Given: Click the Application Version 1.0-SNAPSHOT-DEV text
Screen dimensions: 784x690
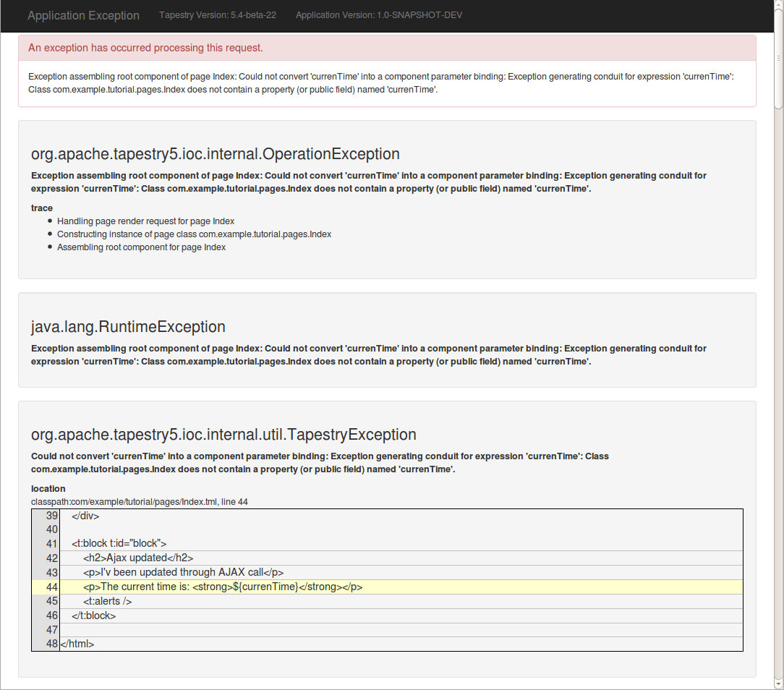Looking at the screenshot, I should coord(379,15).
